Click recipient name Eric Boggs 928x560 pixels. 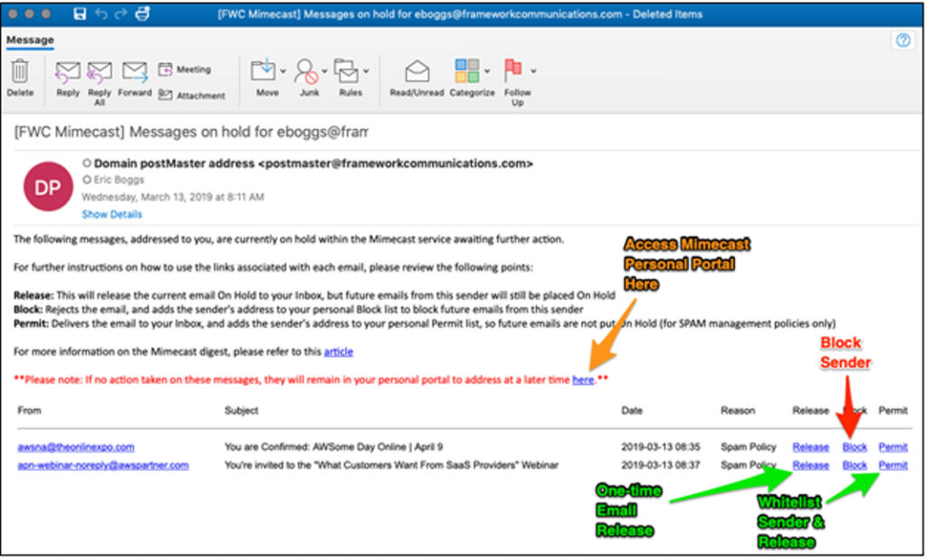119,179
